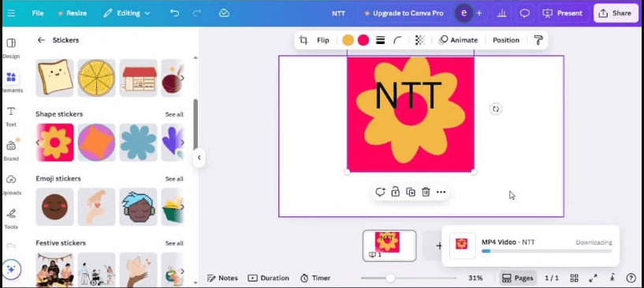Open the Duration setting

[269, 278]
